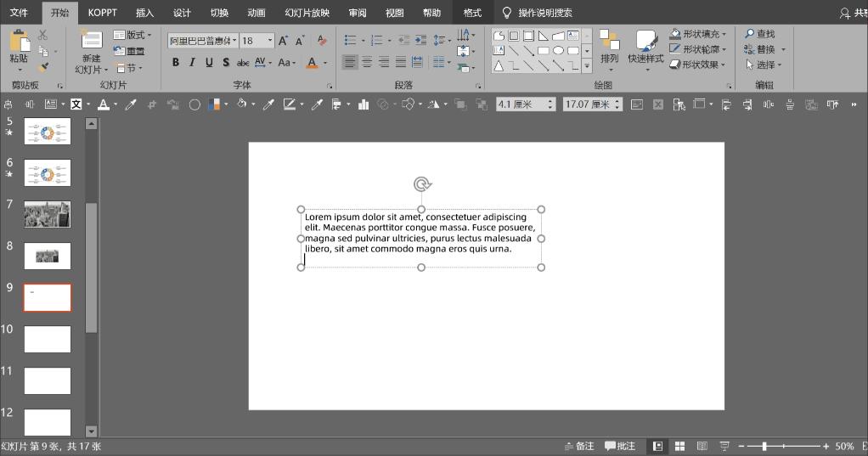Click the Clear All Formatting icon
The height and width of the screenshot is (456, 868).
tap(321, 41)
